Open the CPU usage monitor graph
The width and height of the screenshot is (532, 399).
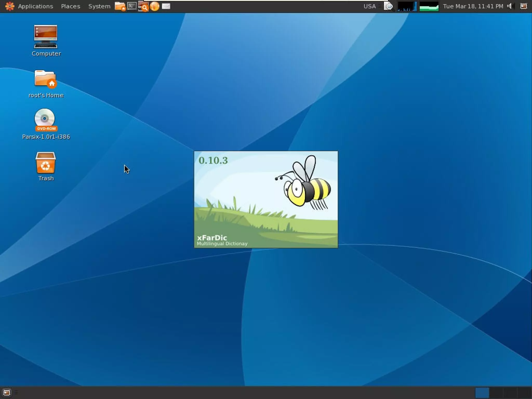tap(407, 6)
